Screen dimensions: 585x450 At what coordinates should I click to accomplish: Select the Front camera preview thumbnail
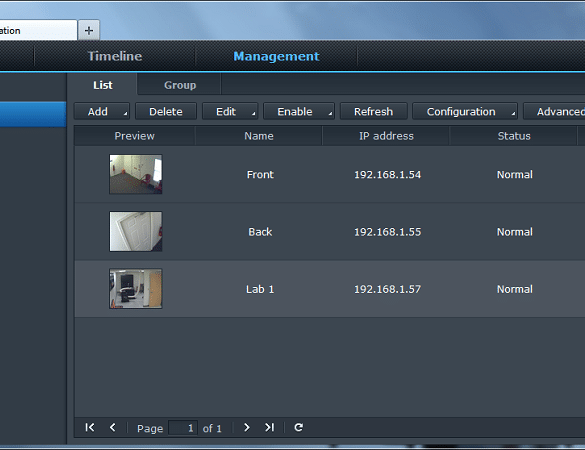(136, 174)
